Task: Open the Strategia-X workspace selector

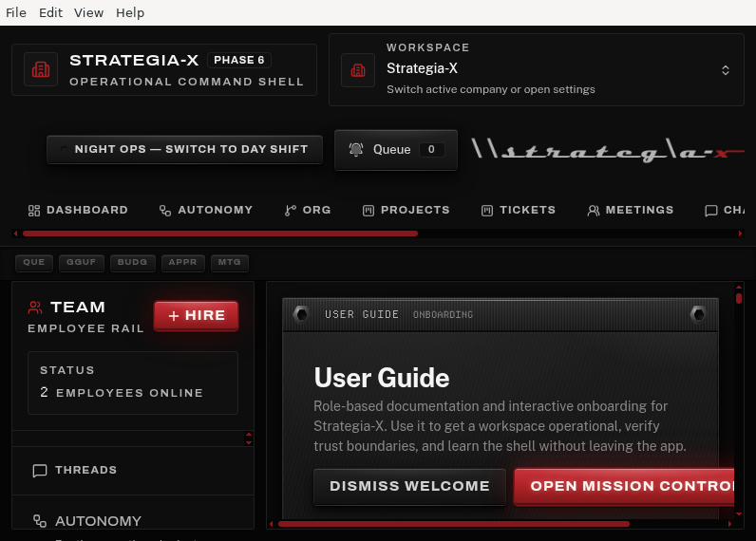Action: [537, 70]
